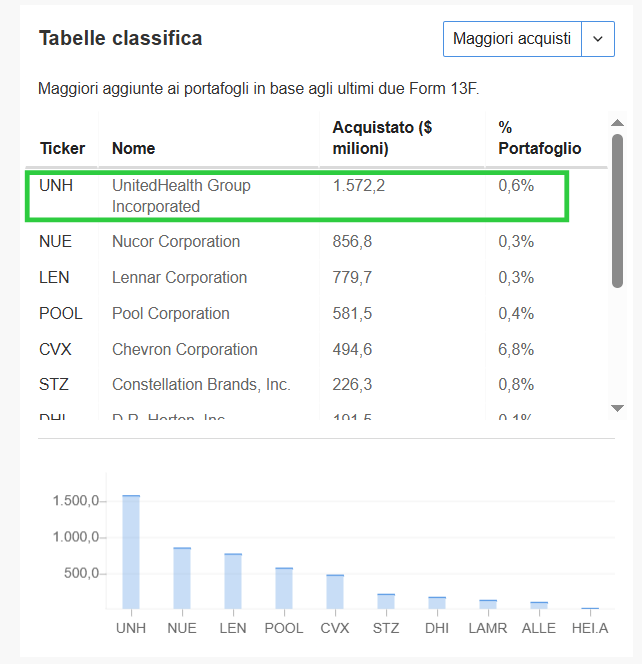Click Chevron Corporation name

pyautogui.click(x=185, y=349)
